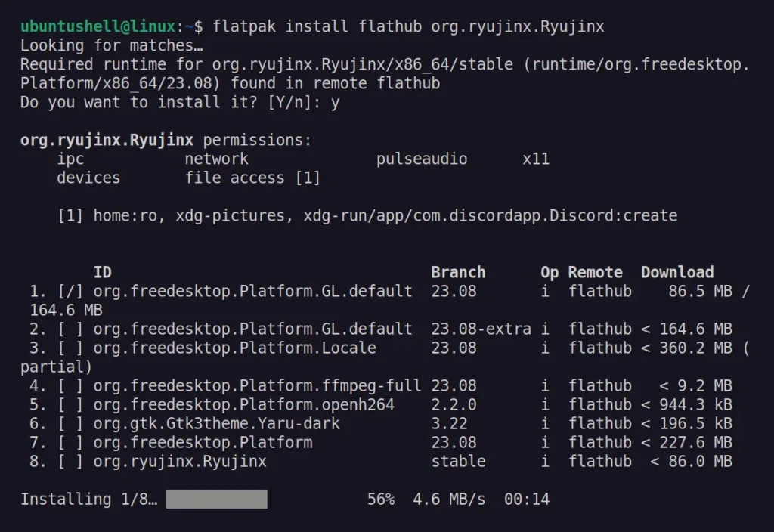Click the Branch column header

point(458,272)
